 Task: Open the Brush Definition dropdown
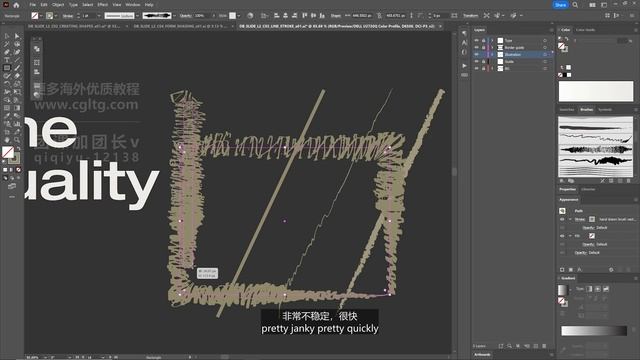point(174,16)
